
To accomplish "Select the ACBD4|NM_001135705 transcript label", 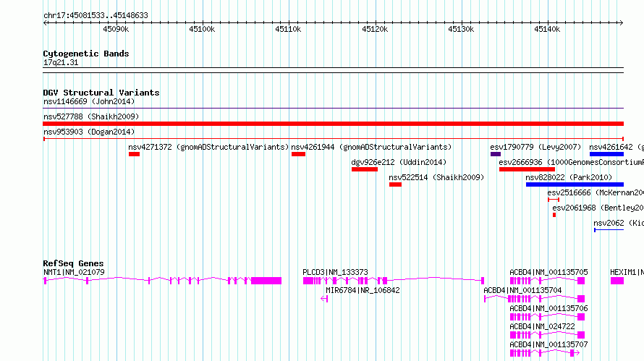I will (548, 272).
